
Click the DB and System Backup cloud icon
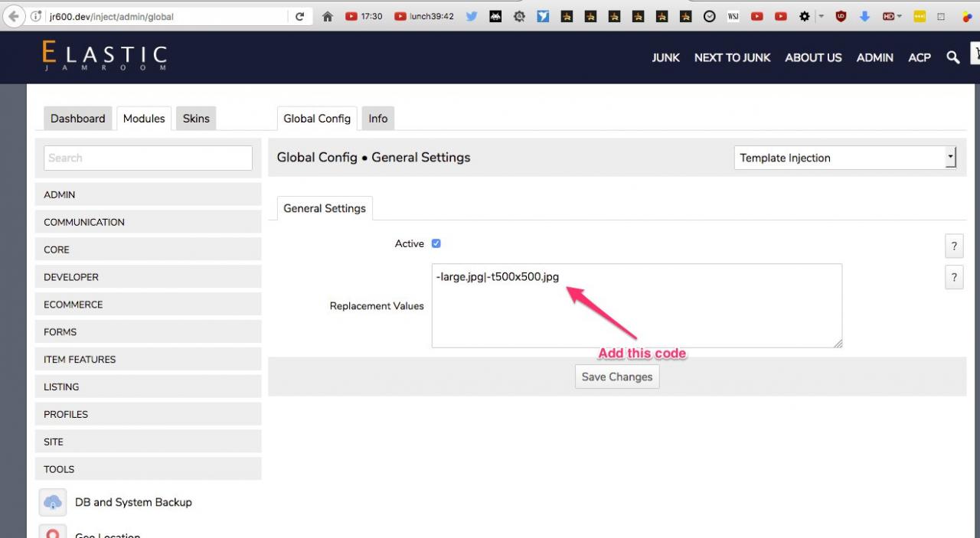tap(53, 502)
